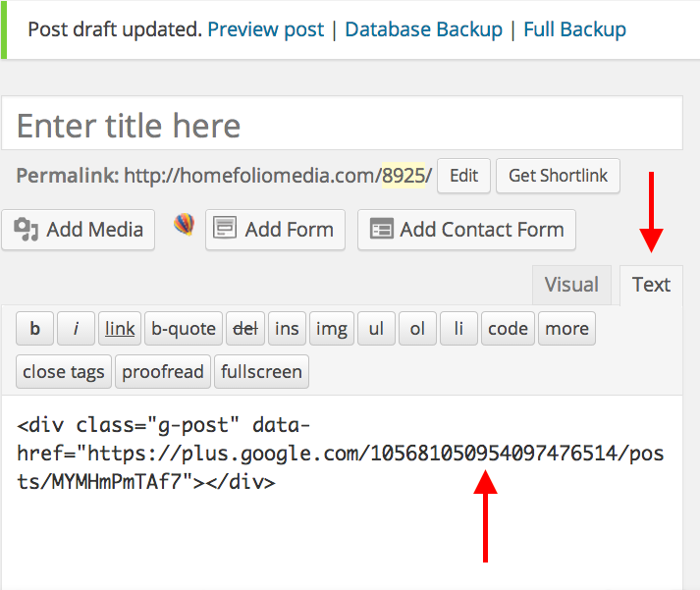This screenshot has width=700, height=590.
Task: Insert bold tag with b button
Action: pyautogui.click(x=34, y=329)
